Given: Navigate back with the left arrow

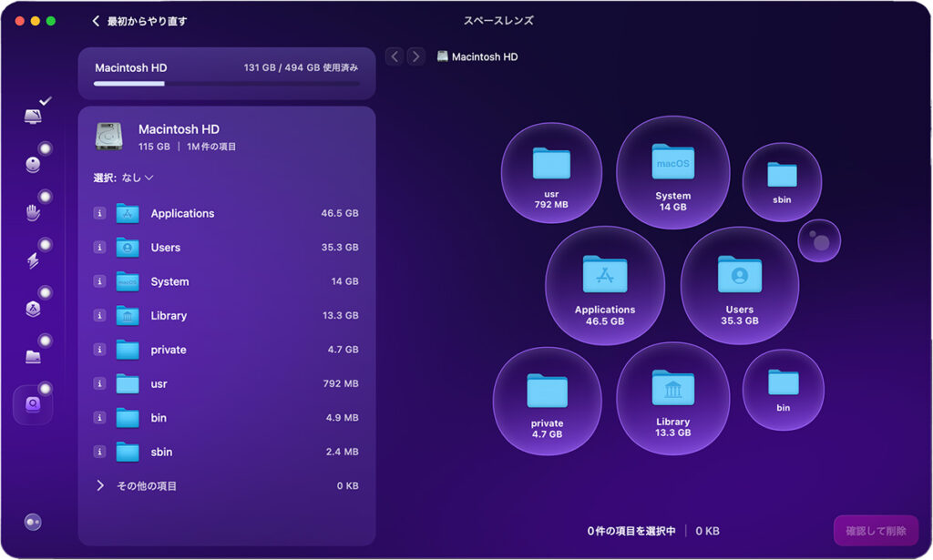Looking at the screenshot, I should coord(395,56).
